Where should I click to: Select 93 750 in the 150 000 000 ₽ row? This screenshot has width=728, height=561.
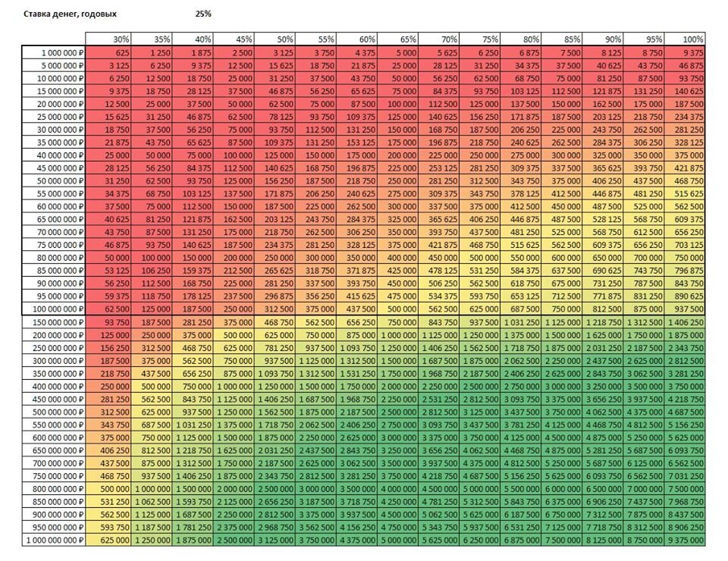[108, 322]
